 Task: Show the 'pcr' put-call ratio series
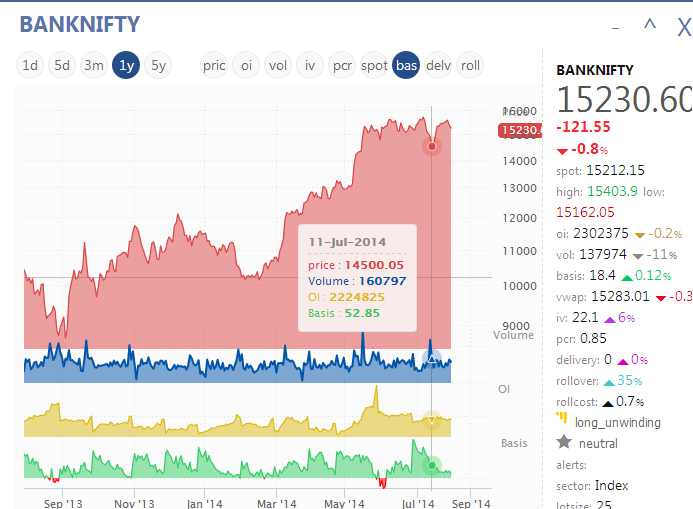(342, 66)
